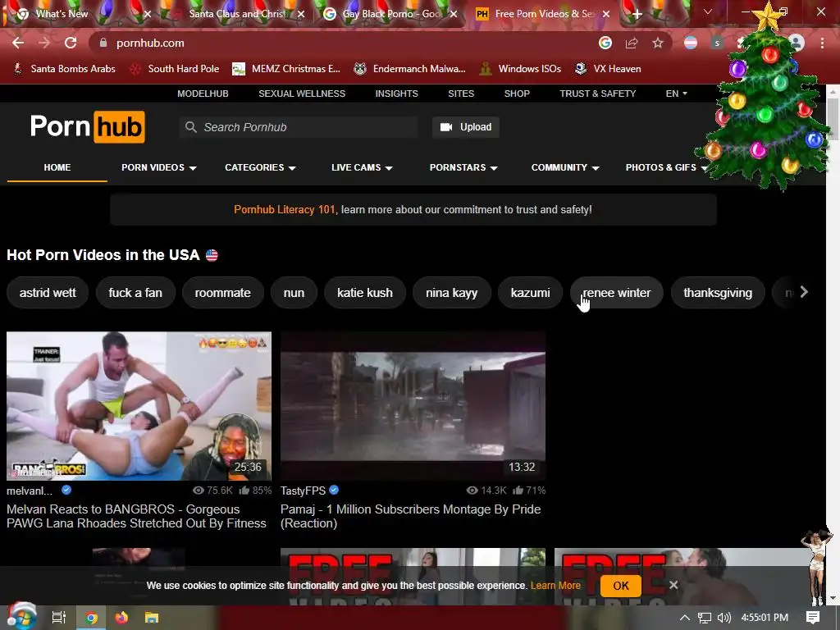Expand the CATEGORIES dropdown menu
This screenshot has height=630, width=840.
coord(260,167)
